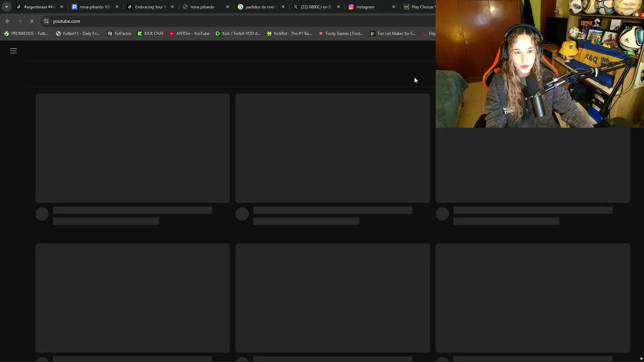
Task: Open the KICK CHAT bookmark
Action: tap(150, 34)
